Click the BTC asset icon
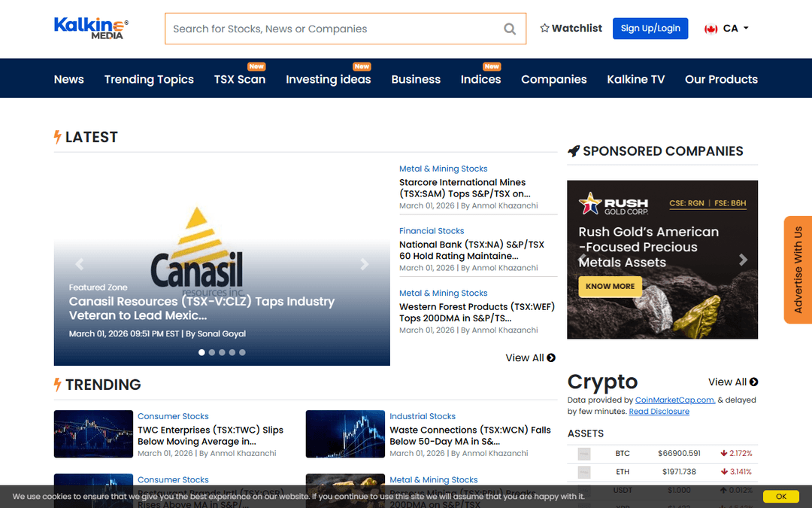Viewport: 812px width, 508px height. tap(583, 454)
